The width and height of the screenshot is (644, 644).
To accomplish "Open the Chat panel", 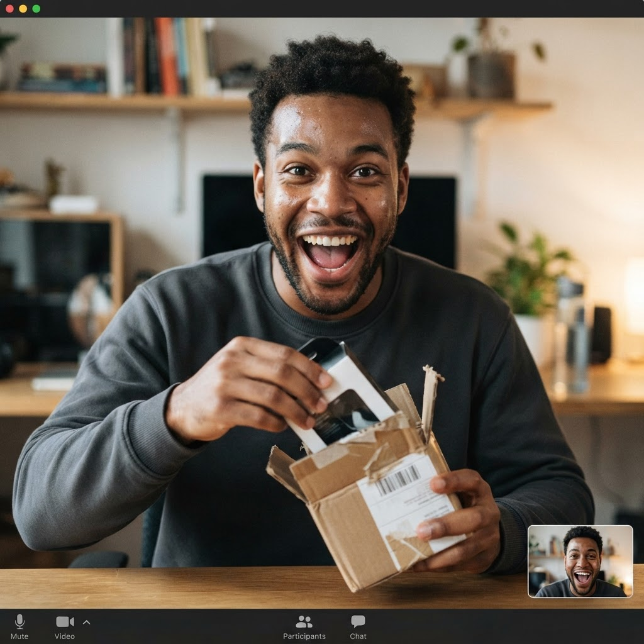I will coord(358,627).
